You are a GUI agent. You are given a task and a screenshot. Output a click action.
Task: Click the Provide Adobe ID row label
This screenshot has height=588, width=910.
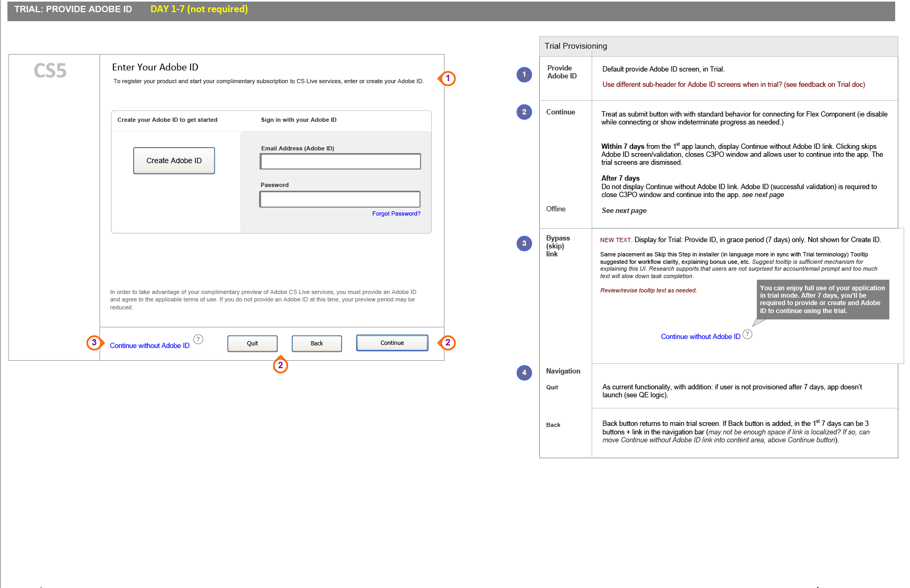tap(562, 72)
